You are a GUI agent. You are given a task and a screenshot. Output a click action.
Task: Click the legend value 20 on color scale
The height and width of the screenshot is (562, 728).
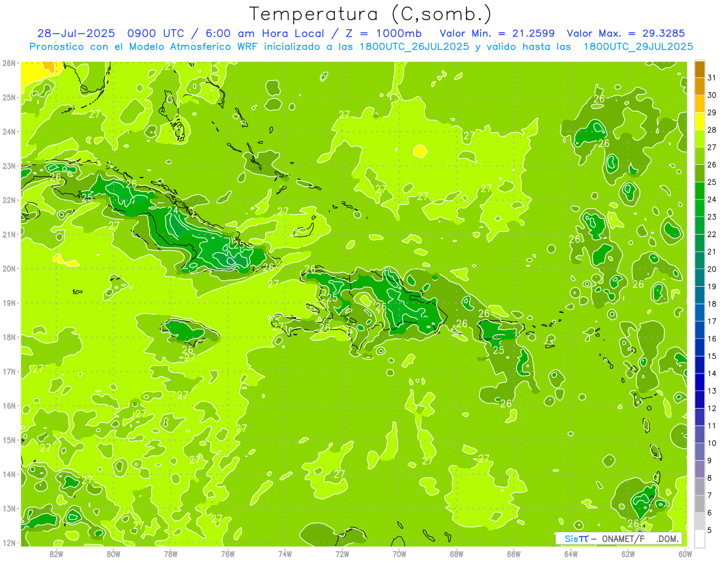(712, 269)
